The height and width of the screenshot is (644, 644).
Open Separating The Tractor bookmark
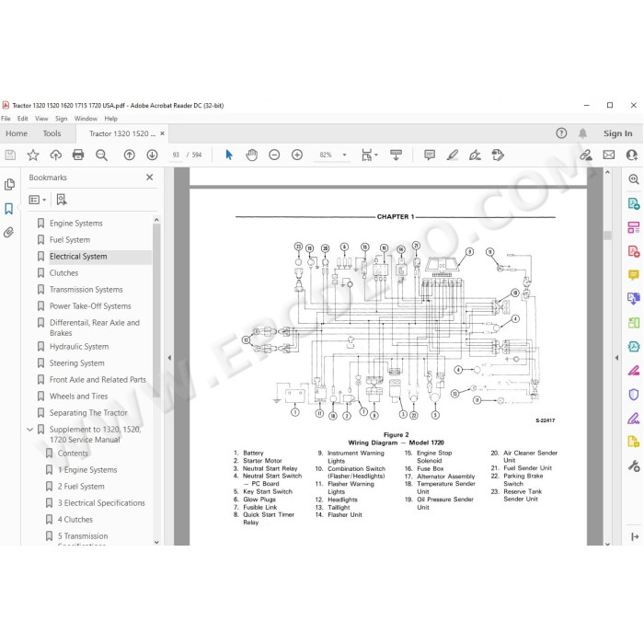click(88, 413)
